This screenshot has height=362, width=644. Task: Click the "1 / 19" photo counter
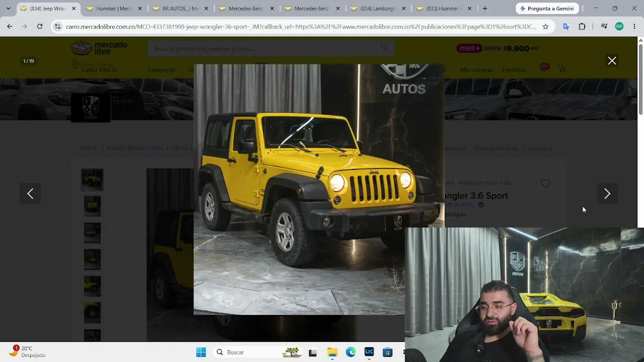pos(29,61)
